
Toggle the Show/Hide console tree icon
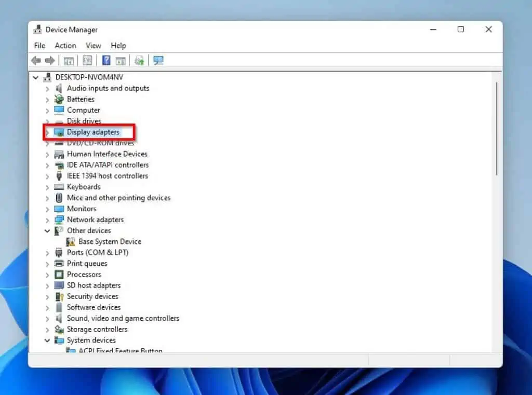click(68, 60)
